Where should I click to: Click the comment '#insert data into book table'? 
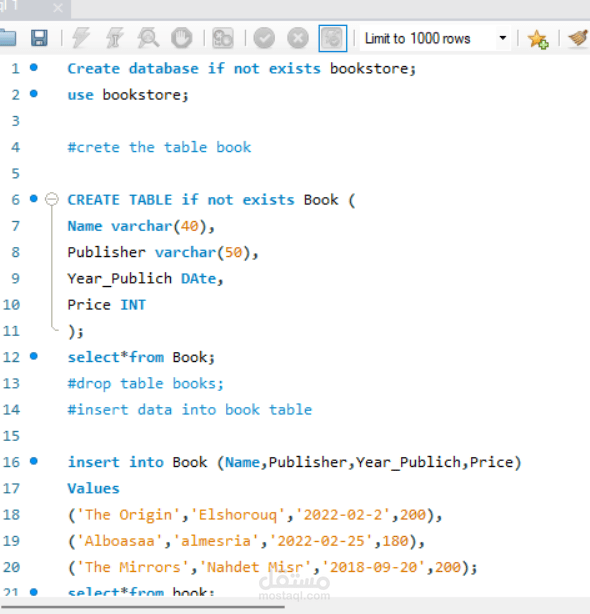[190, 410]
